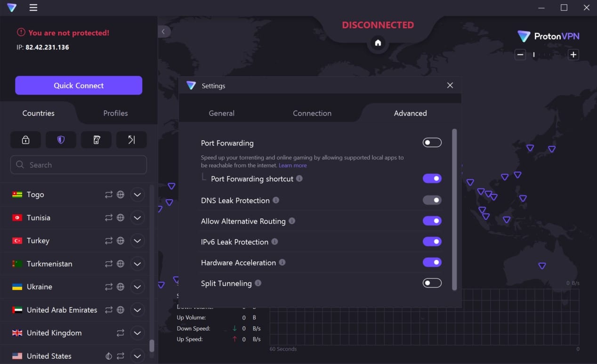Click the globe icon for Tunisia
The image size is (597, 364).
pyautogui.click(x=121, y=218)
